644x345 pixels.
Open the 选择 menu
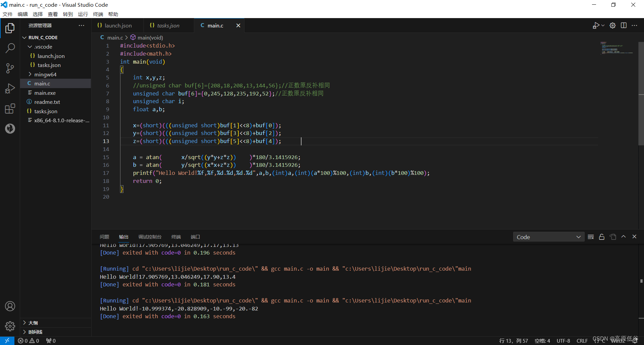(38, 14)
